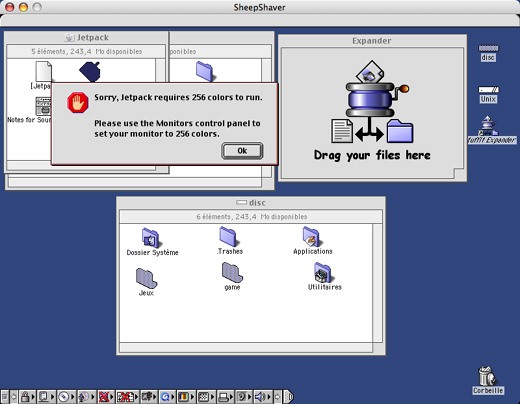Click '5 éléments, 243,4 Mo disponibles' header
Screen dimensions: 520x404
coord(87,51)
